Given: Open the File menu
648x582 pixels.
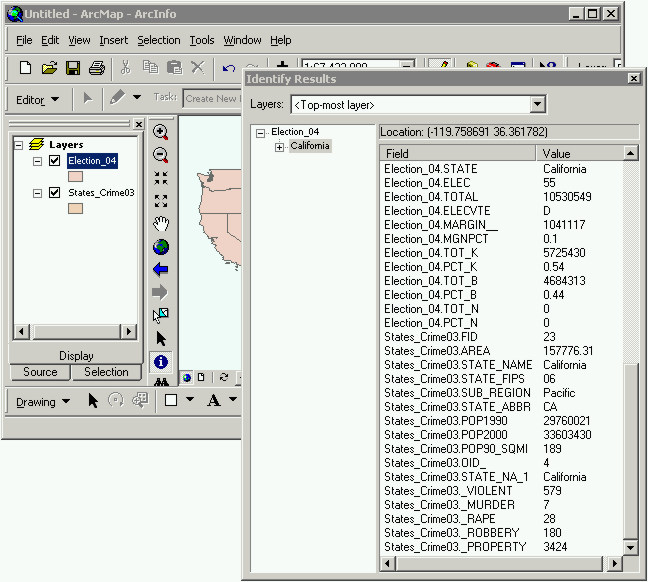Looking at the screenshot, I should pyautogui.click(x=24, y=40).
